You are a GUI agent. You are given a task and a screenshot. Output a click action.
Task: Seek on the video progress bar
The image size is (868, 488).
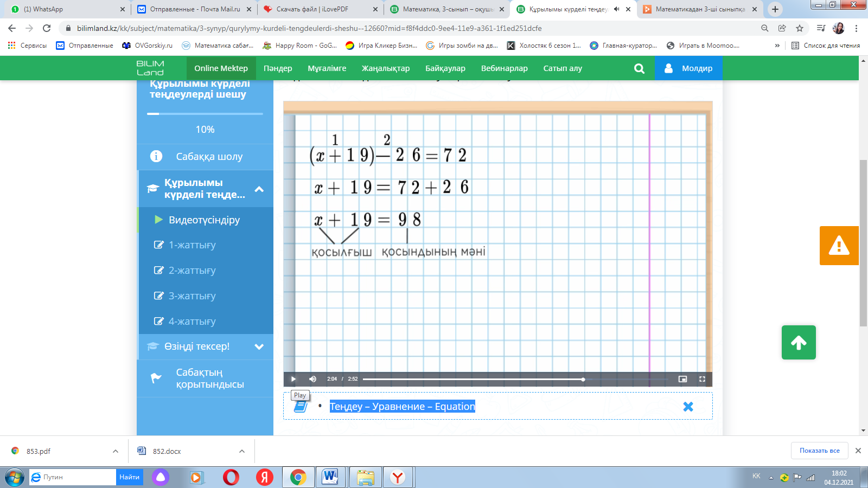click(516, 379)
